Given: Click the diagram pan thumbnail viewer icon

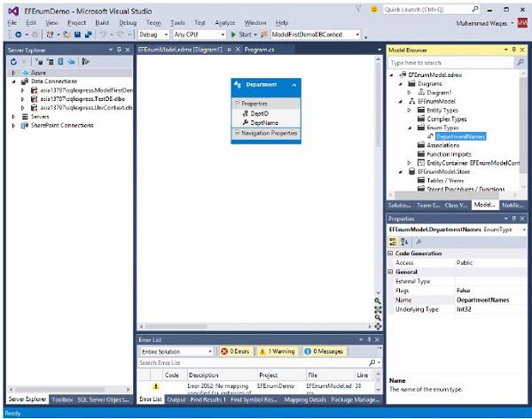Looking at the screenshot, I should 378,327.
